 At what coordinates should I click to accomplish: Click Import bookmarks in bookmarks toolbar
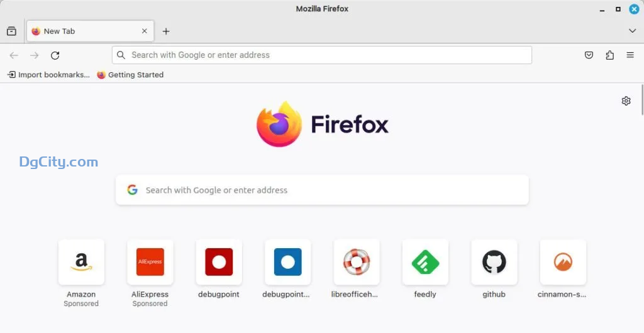click(x=49, y=75)
